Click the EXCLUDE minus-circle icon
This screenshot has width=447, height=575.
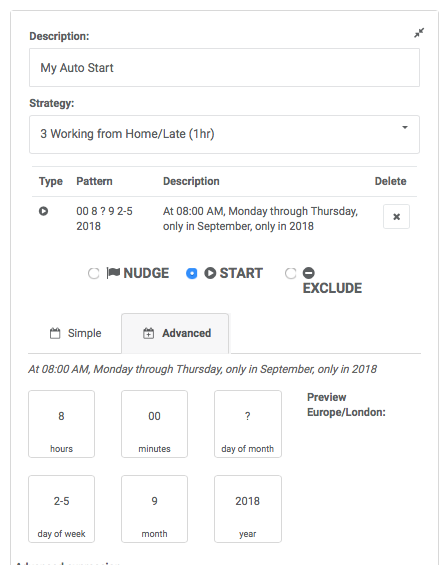click(308, 273)
